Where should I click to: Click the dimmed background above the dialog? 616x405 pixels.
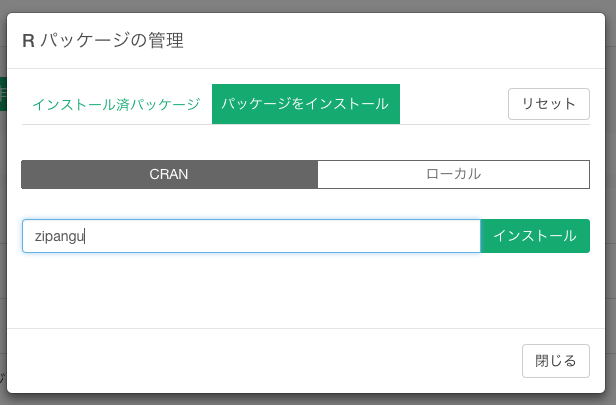[306, 5]
